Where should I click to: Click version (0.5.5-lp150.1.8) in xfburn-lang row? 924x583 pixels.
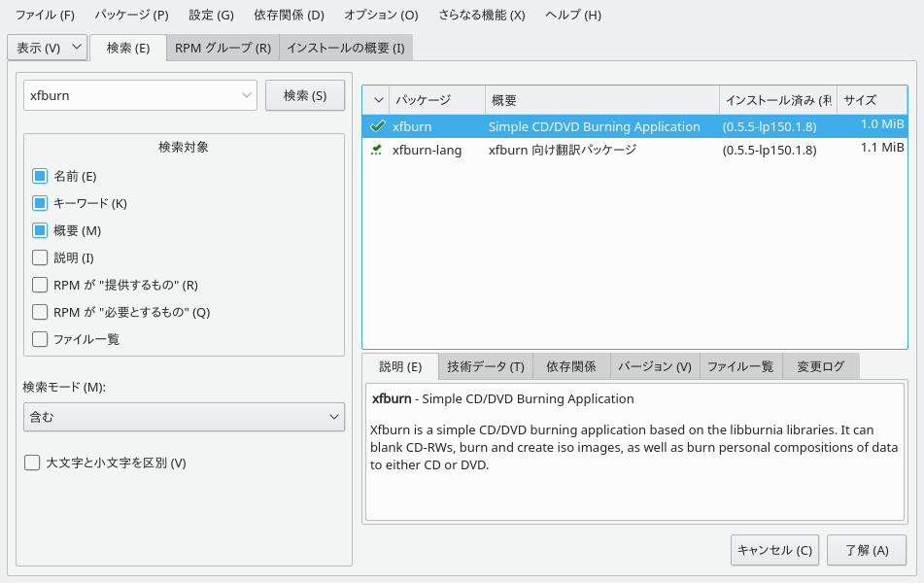(770, 151)
